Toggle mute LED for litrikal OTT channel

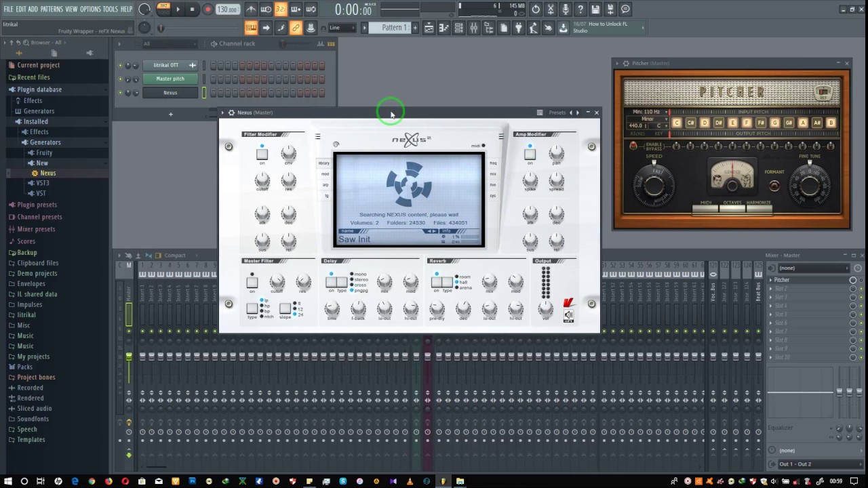pyautogui.click(x=120, y=66)
